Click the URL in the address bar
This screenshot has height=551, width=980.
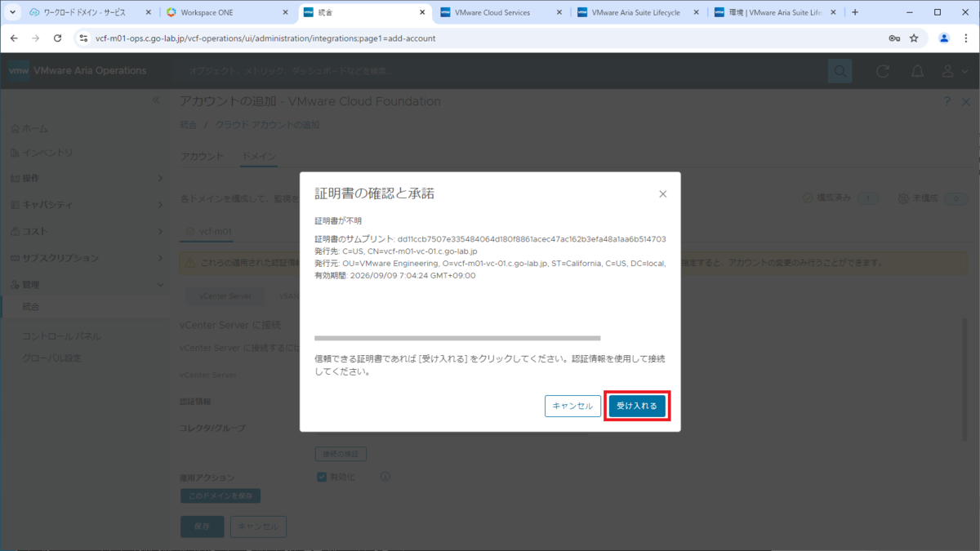265,38
